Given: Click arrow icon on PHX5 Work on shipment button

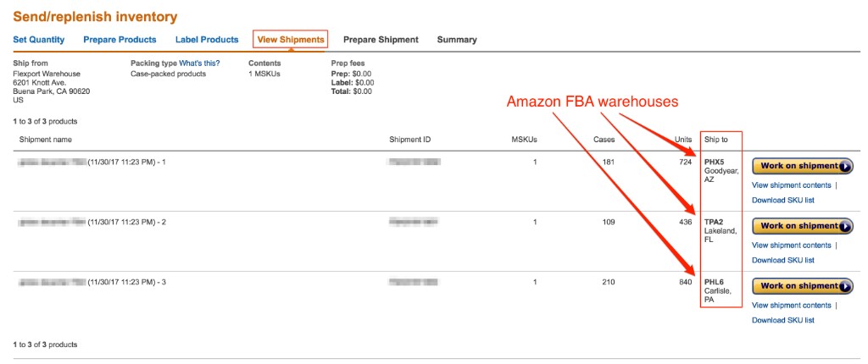Looking at the screenshot, I should (845, 166).
